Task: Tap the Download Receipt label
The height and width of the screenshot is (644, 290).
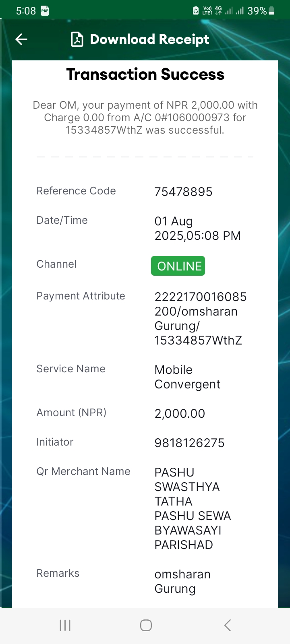Action: click(x=149, y=39)
